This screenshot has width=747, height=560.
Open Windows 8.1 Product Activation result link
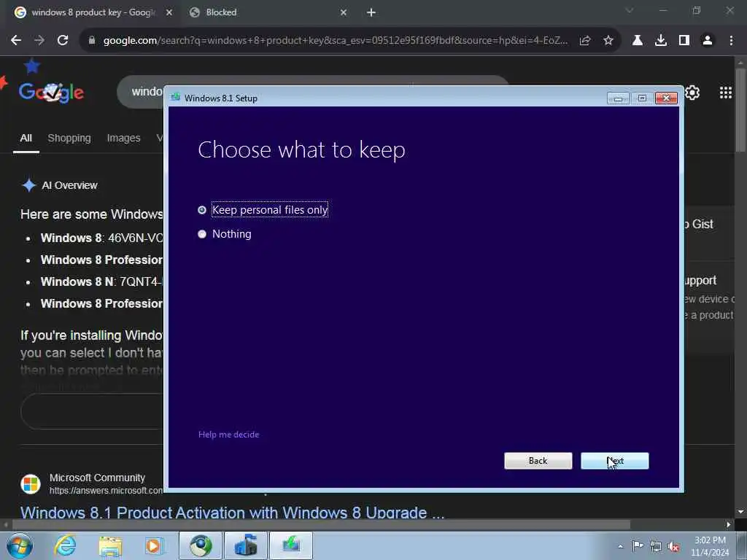click(232, 513)
